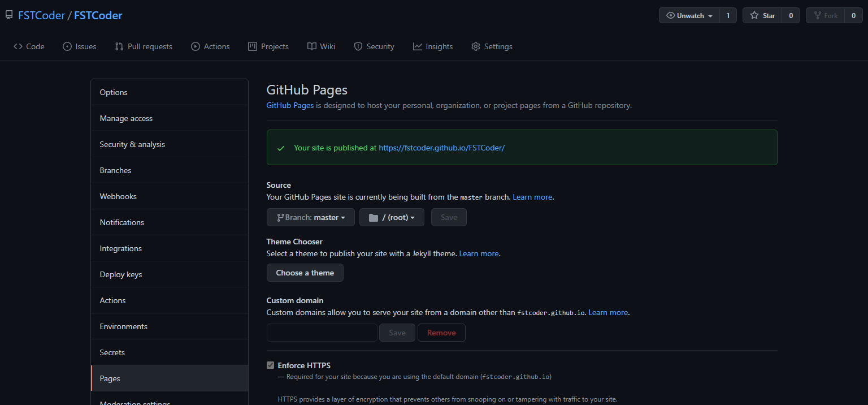Screen dimensions: 868x405
Task: Click the eye icon on Unwatch
Action: point(671,16)
